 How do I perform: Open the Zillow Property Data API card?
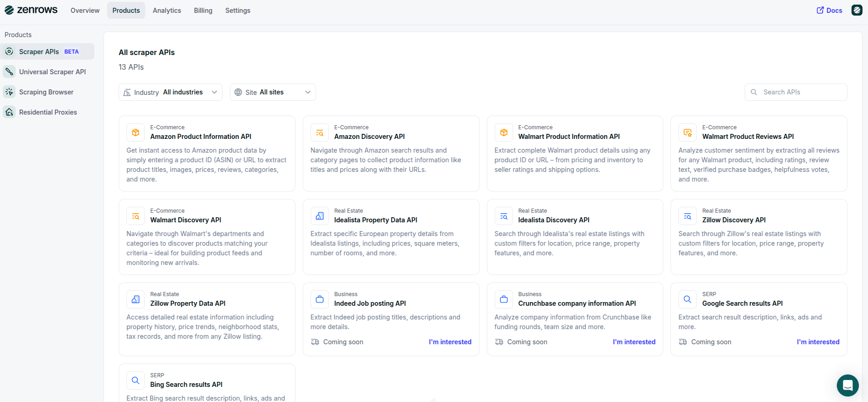tap(207, 319)
